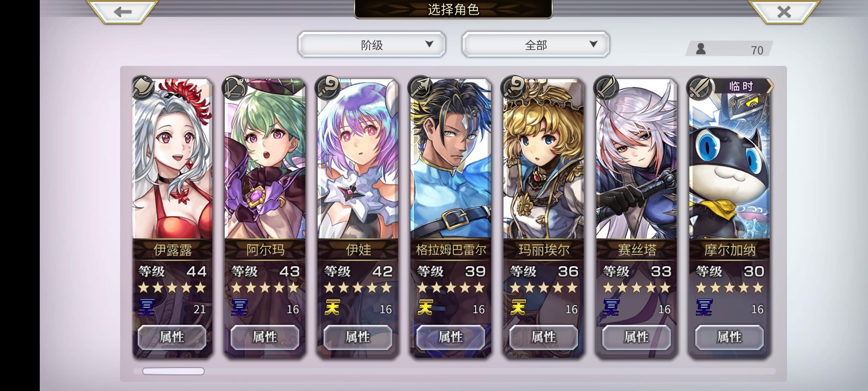Go back using the left arrow button
This screenshot has height=391, width=868.
point(122,12)
